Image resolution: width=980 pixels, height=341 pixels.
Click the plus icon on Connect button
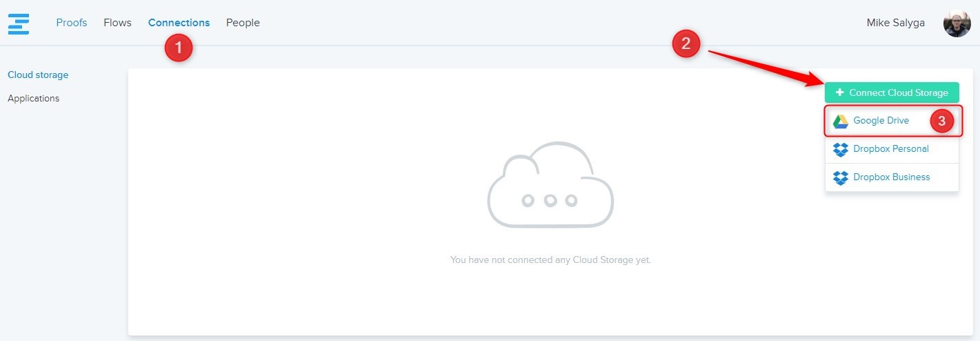point(839,92)
